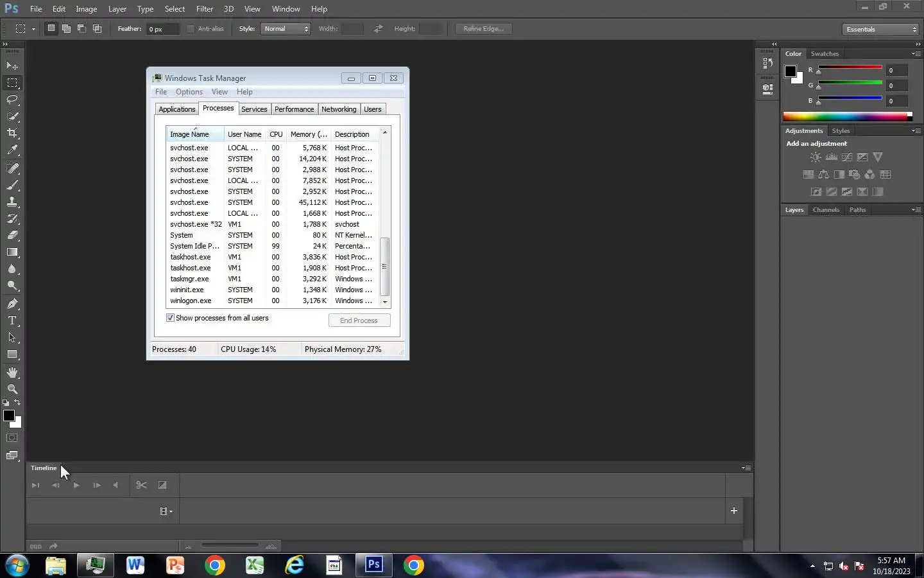Click the End Process button

[x=359, y=320]
